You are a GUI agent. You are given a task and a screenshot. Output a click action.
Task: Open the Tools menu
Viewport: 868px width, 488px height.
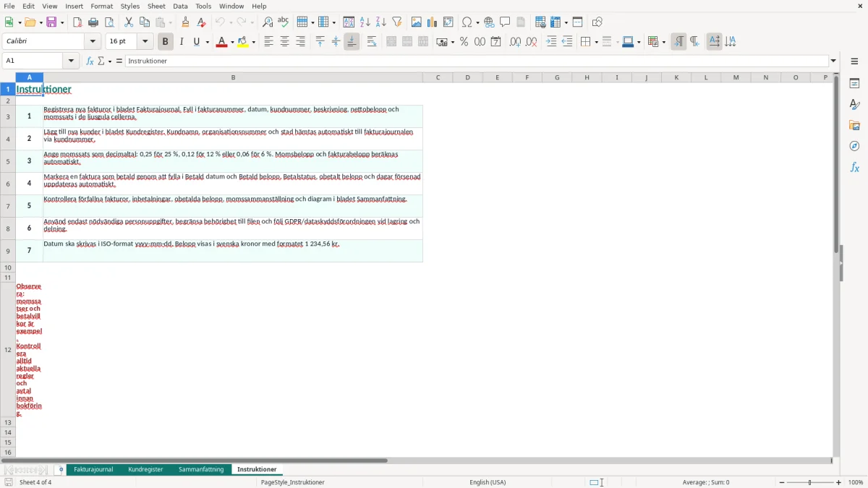pyautogui.click(x=203, y=6)
